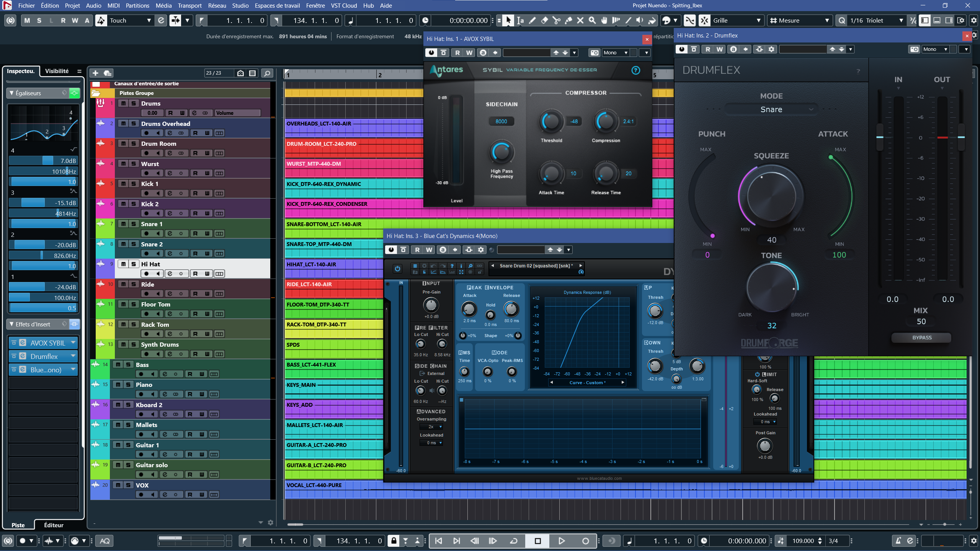Select the Erase tool
Screen dimensions: 980x551
click(544, 21)
